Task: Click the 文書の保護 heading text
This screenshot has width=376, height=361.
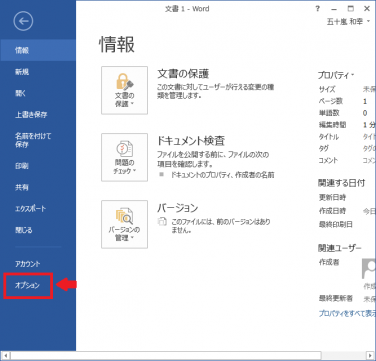Action: 183,74
